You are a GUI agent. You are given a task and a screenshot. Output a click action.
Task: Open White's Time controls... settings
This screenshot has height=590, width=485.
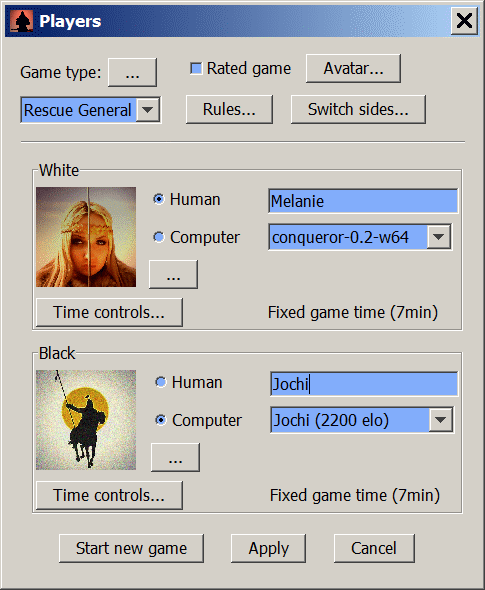tap(109, 312)
